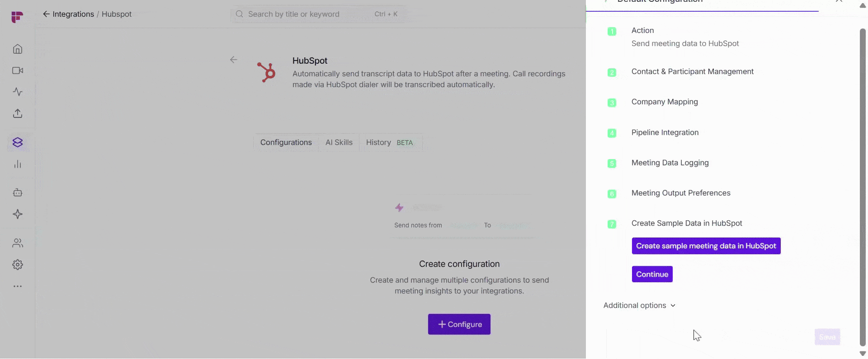The image size is (868, 359).
Task: Click the Save button
Action: click(827, 337)
